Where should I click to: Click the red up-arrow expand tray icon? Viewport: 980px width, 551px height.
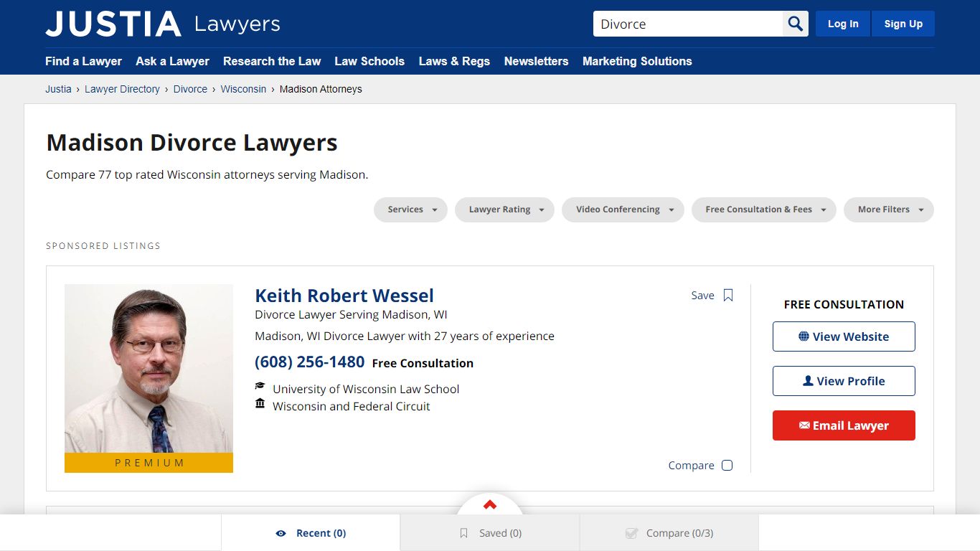click(490, 504)
